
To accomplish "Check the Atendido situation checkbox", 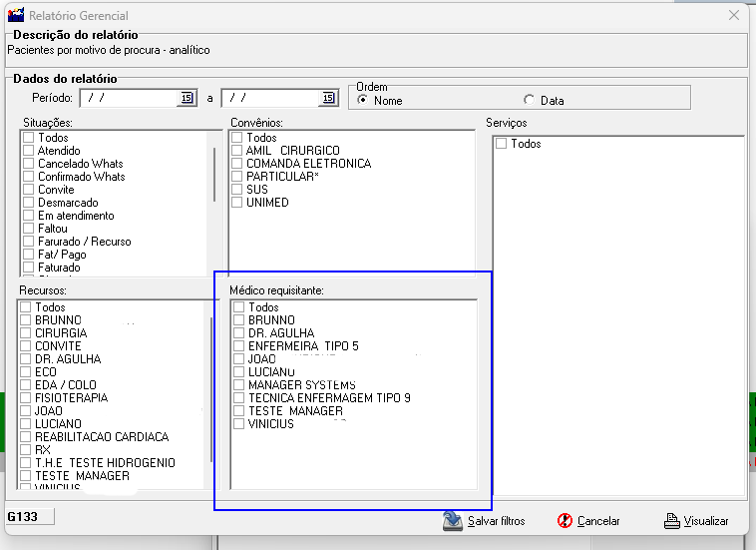I will [29, 151].
